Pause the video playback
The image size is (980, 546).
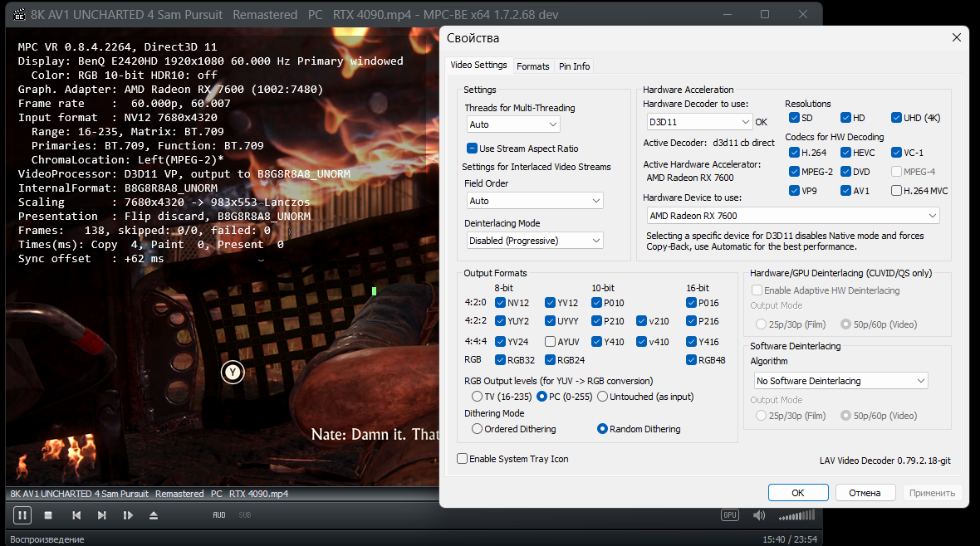pyautogui.click(x=22, y=515)
